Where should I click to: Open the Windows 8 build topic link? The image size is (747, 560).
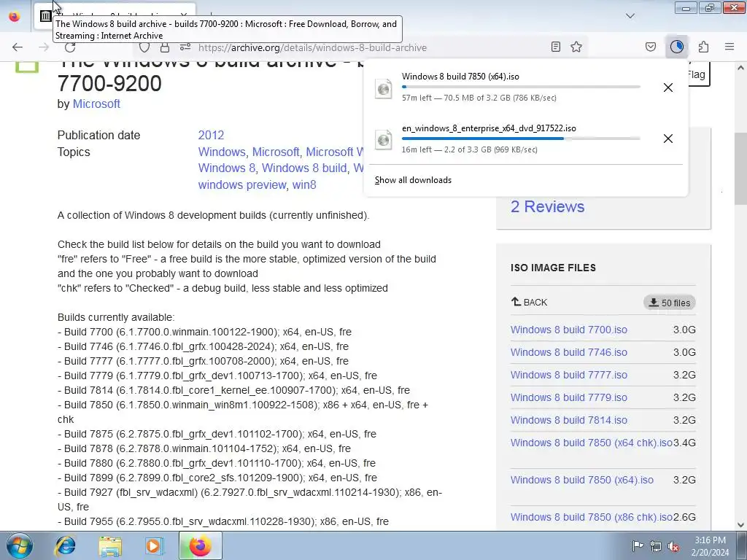click(x=304, y=168)
